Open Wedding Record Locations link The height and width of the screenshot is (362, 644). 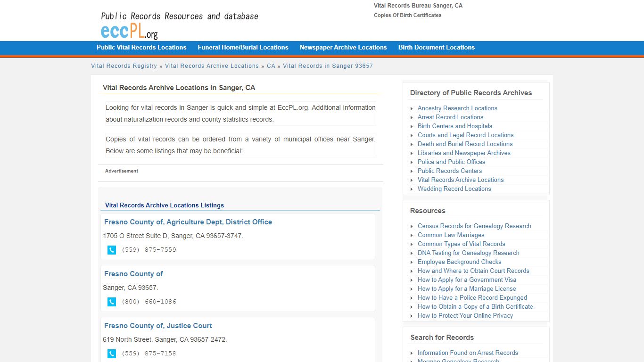(x=454, y=189)
